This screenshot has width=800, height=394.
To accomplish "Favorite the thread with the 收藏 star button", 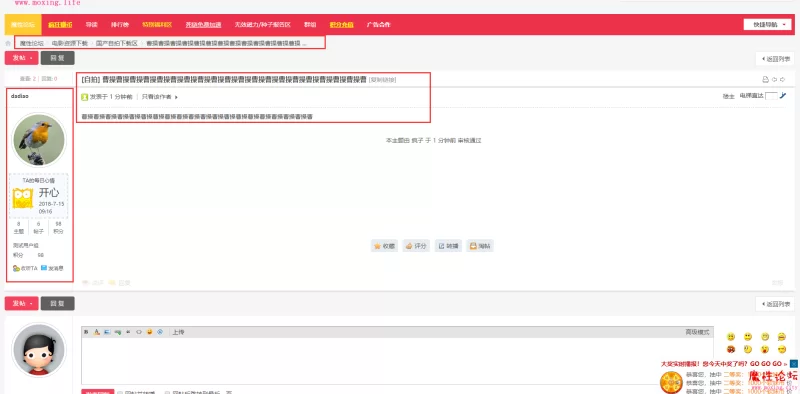I will click(385, 246).
